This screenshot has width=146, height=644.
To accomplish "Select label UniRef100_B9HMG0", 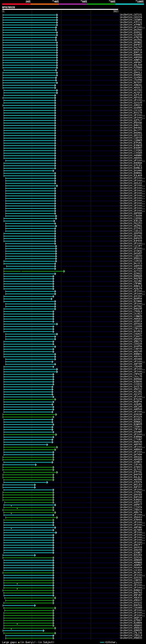I will point(131,55).
